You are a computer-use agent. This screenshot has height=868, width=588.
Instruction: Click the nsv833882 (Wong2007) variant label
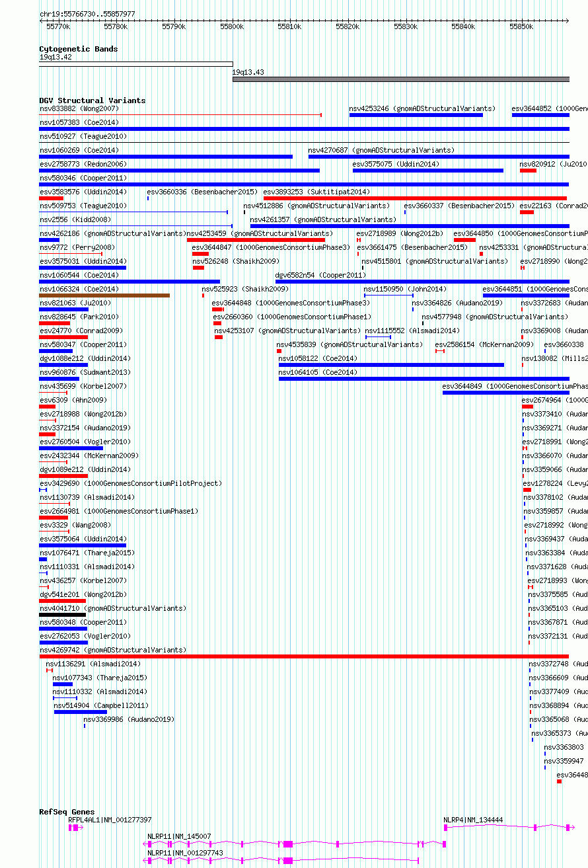[79, 108]
